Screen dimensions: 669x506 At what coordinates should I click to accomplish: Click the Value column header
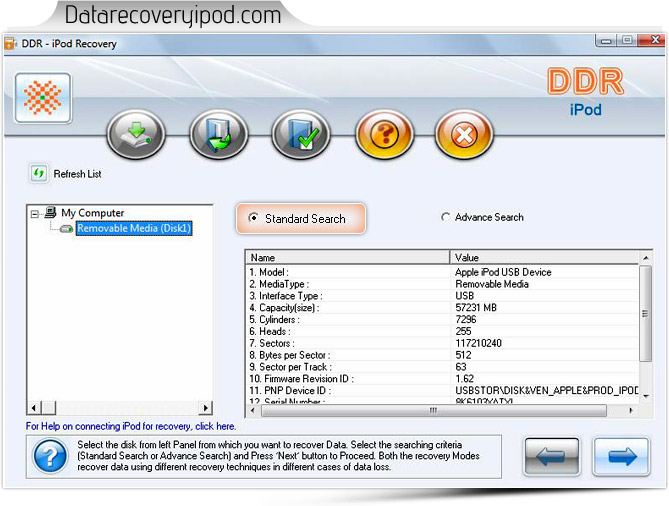[x=545, y=258]
